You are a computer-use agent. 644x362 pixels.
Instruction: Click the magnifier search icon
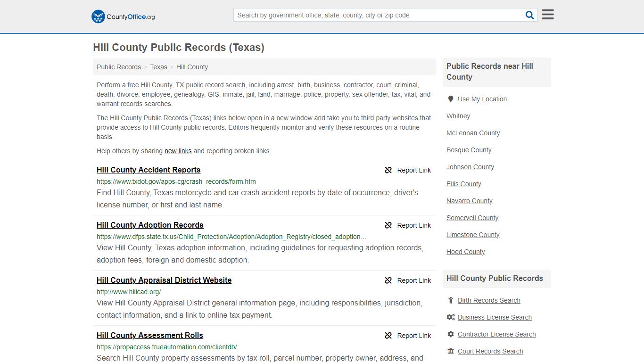pos(530,15)
